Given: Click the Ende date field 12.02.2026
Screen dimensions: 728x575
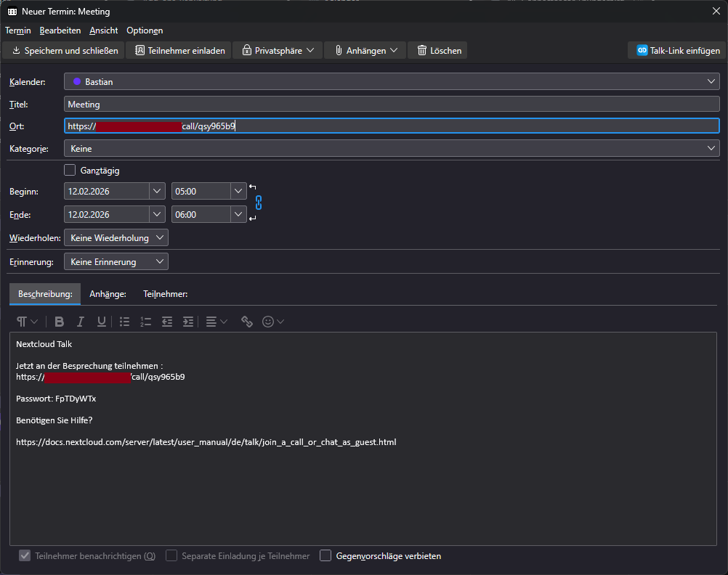Looking at the screenshot, I should click(107, 214).
